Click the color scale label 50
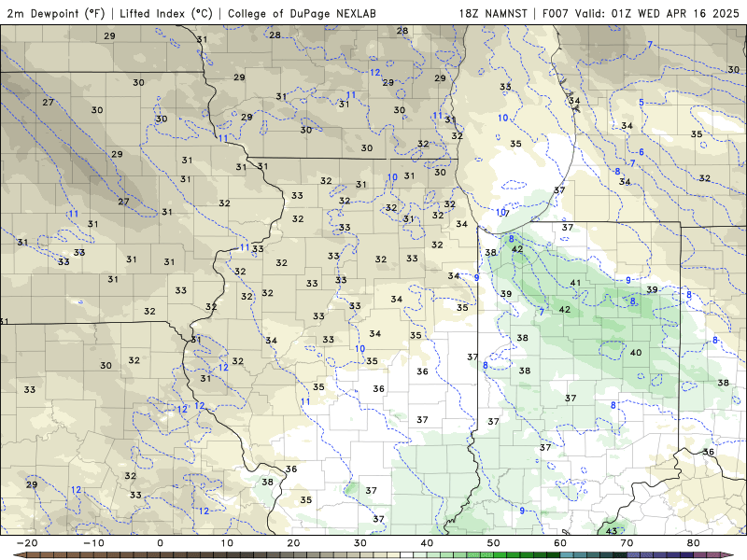747x560 pixels. [x=494, y=543]
